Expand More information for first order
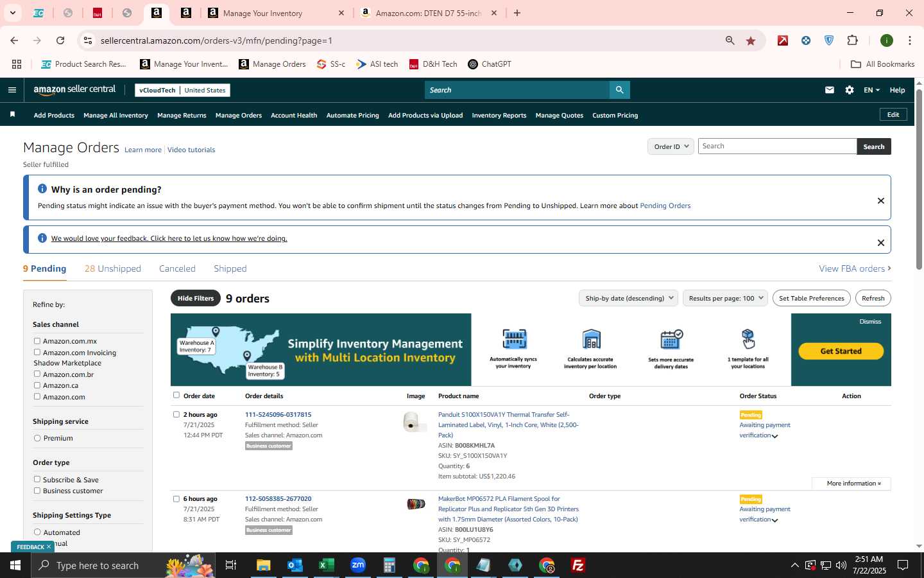Screen dimensions: 924x578 [x=851, y=483]
